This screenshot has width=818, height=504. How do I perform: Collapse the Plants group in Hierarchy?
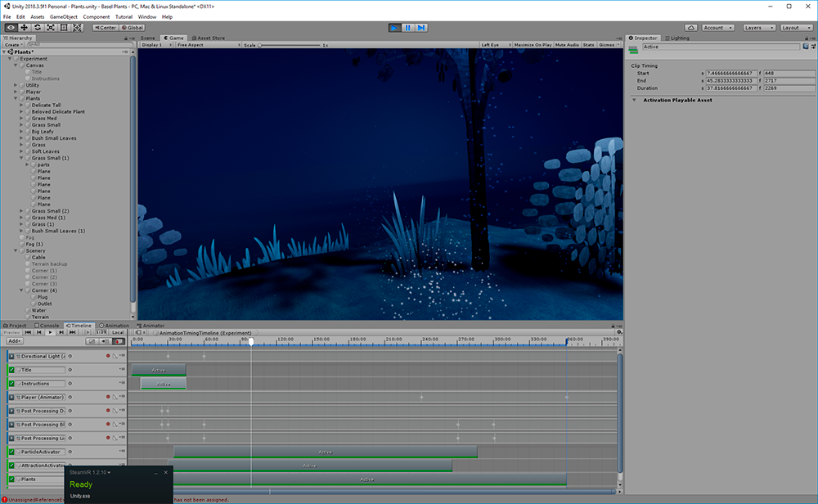tap(16, 98)
